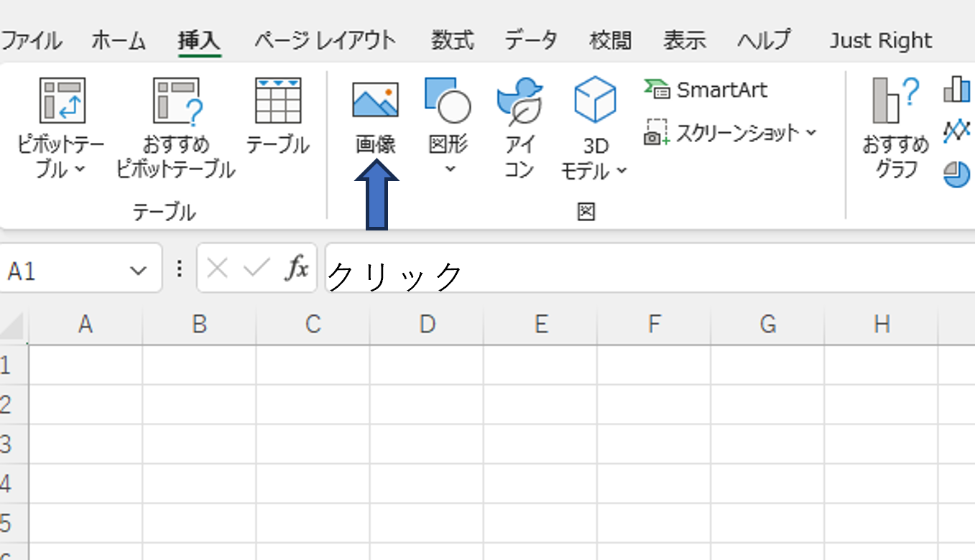Click the pie chart icon
975x560 pixels.
coord(957,173)
